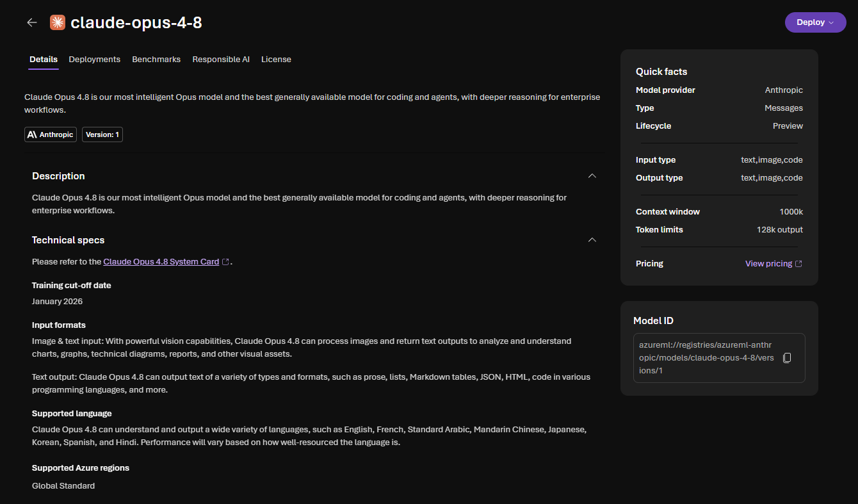This screenshot has height=504, width=858.
Task: Click the Model ID path text box
Action: click(x=719, y=358)
